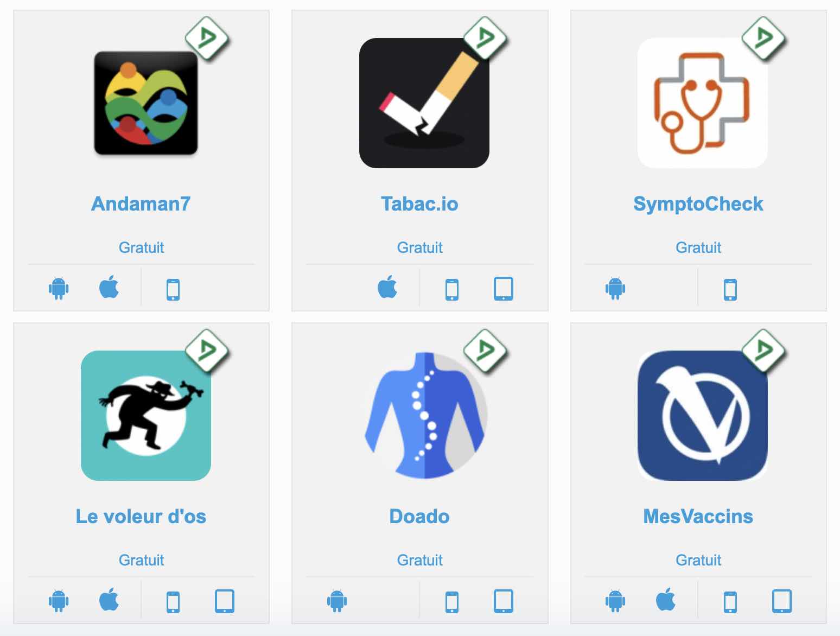840x636 pixels.
Task: Click Gratuit label under MesVaccins
Action: click(698, 560)
